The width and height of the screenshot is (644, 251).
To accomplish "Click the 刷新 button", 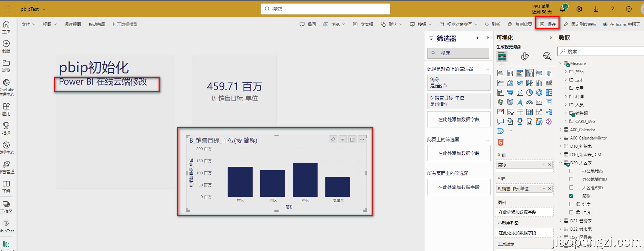I will pyautogui.click(x=492, y=24).
